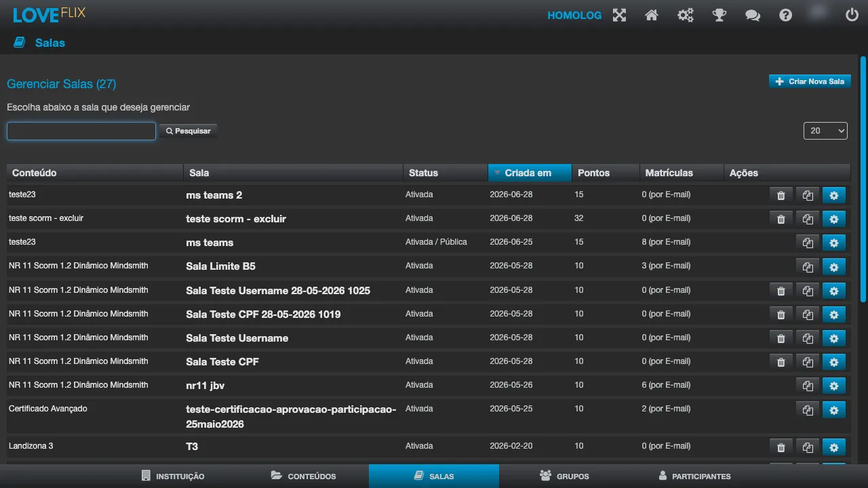Viewport: 868px width, 488px height.
Task: Focus the room search input field
Action: click(x=81, y=131)
